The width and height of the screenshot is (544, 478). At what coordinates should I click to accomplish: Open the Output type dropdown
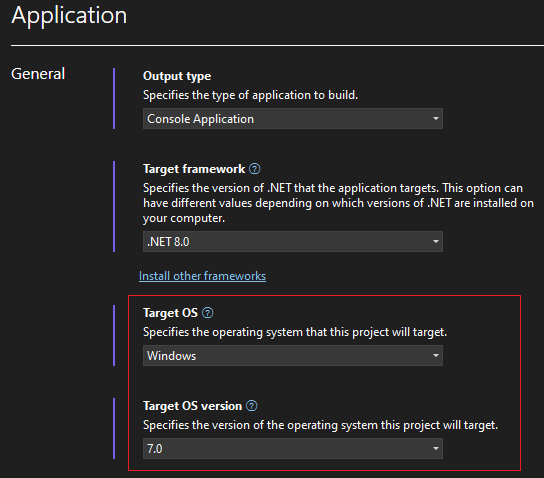point(293,119)
